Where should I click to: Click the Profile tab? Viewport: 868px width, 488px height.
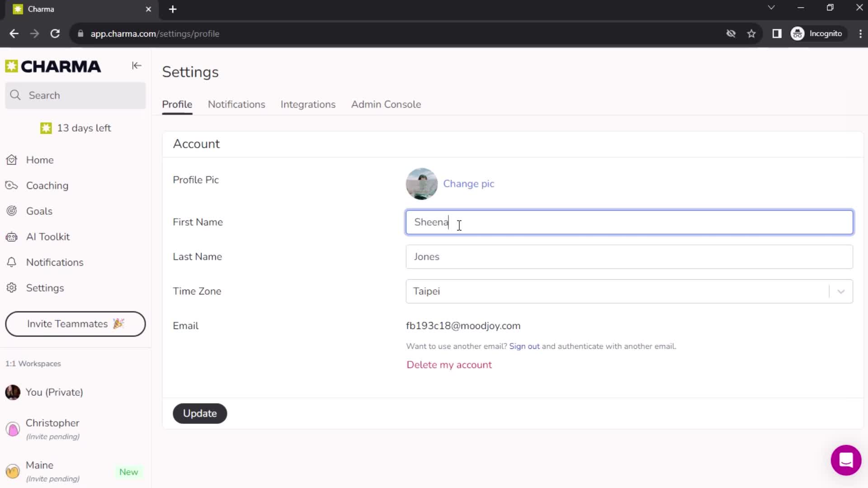point(177,104)
